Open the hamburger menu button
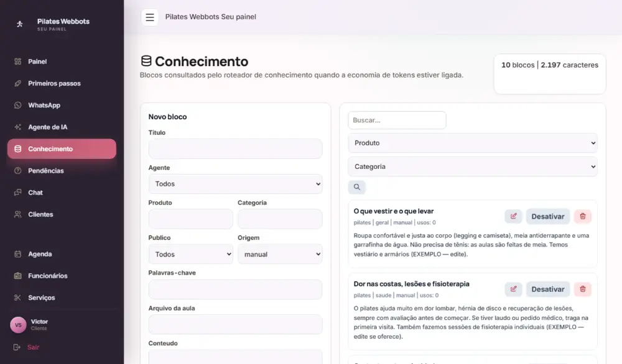The width and height of the screenshot is (622, 364). click(149, 17)
